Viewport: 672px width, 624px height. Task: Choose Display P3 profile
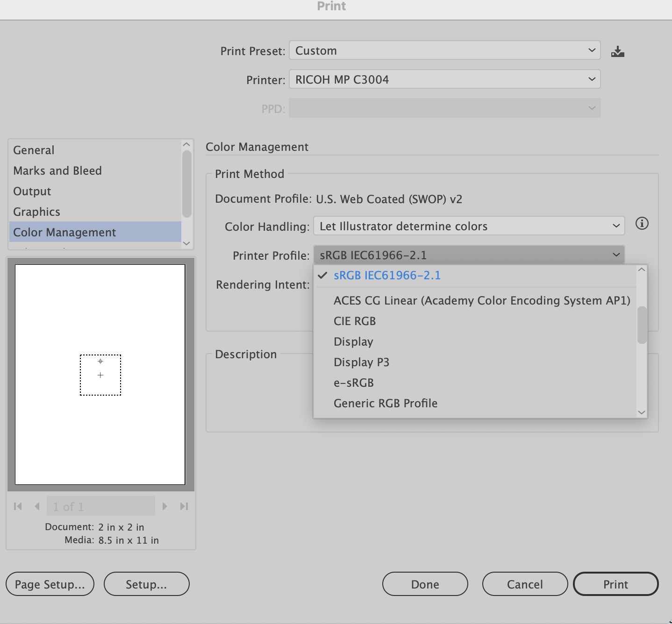pyautogui.click(x=475, y=362)
